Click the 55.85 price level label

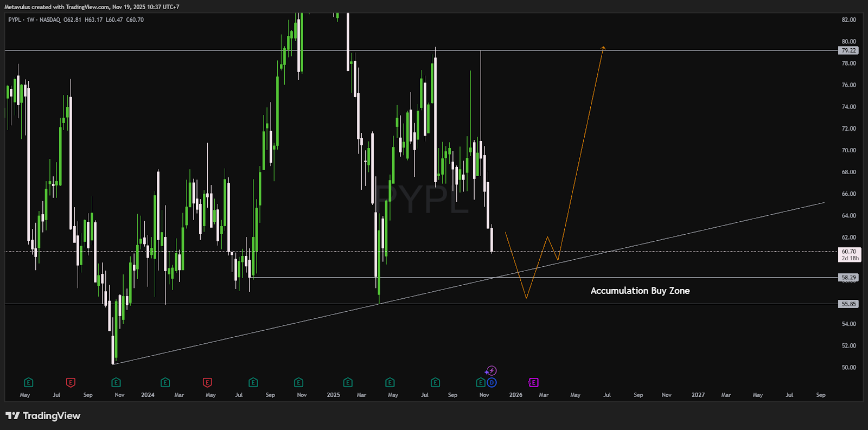tap(848, 304)
